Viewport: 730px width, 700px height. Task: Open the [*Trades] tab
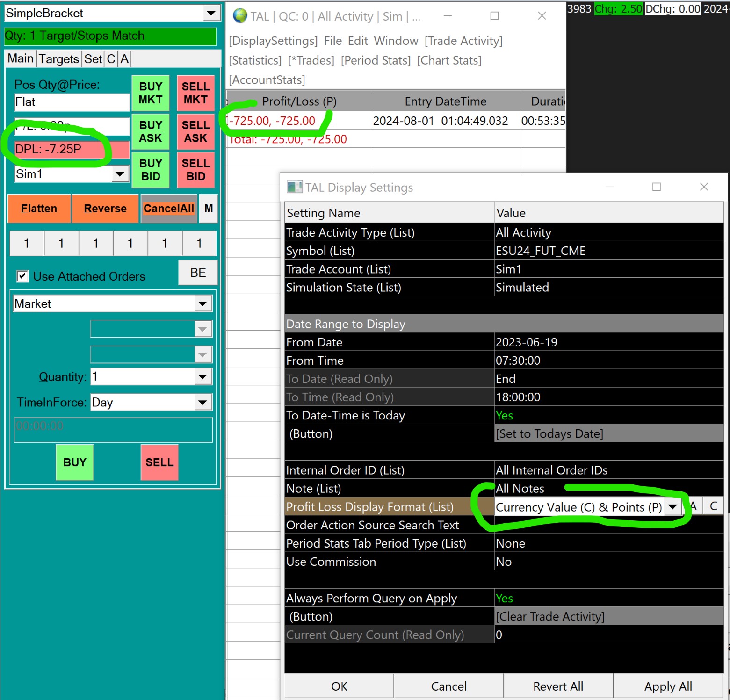coord(311,61)
